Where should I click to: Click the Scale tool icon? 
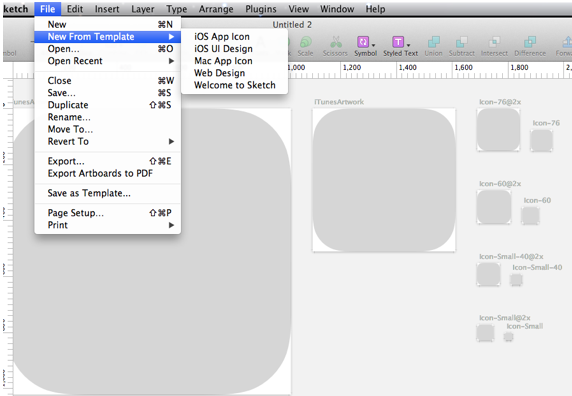click(x=306, y=42)
